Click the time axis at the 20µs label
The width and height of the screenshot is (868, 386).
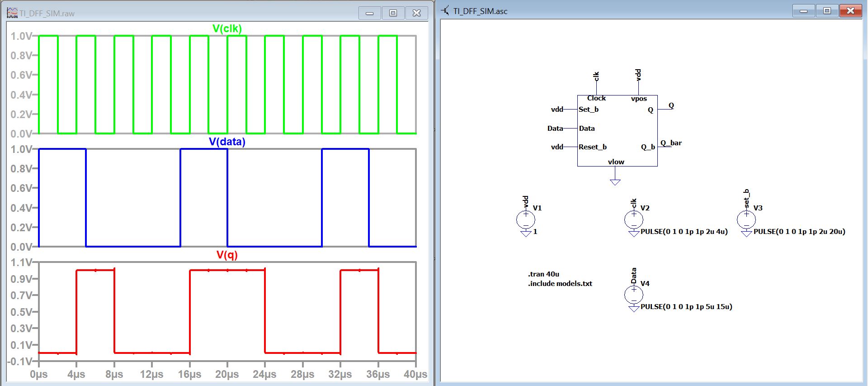[227, 374]
